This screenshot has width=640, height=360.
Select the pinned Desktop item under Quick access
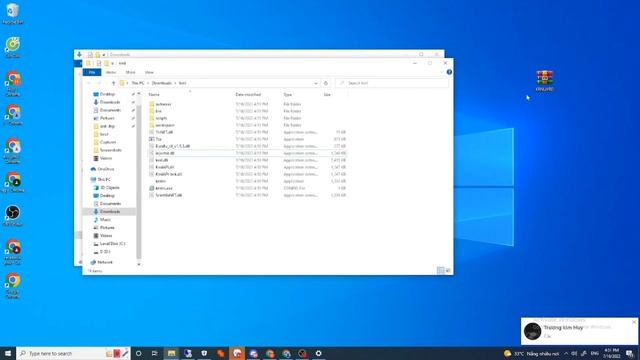[x=107, y=94]
